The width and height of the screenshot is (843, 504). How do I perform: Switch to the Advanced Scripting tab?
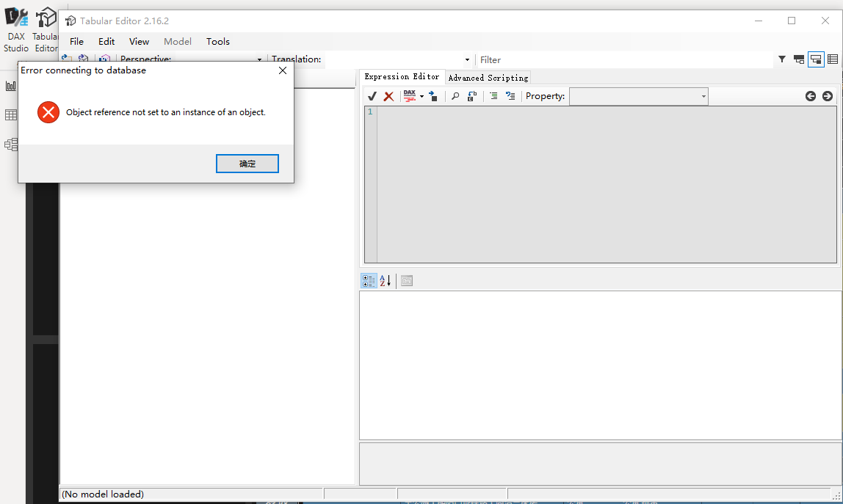(x=488, y=77)
